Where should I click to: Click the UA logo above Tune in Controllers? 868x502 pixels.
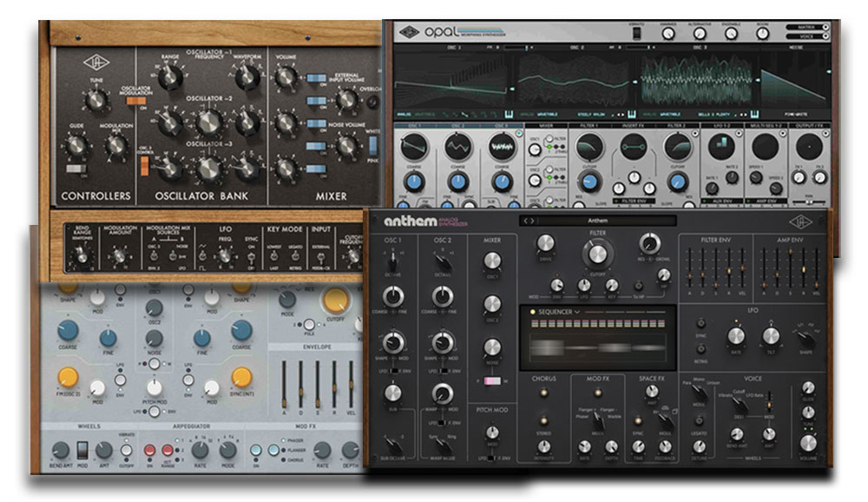click(x=96, y=63)
